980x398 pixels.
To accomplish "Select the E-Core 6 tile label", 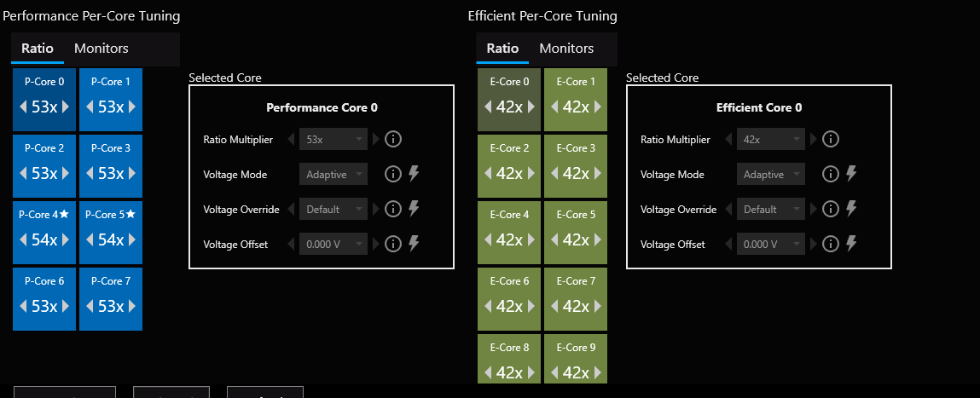I will click(509, 281).
